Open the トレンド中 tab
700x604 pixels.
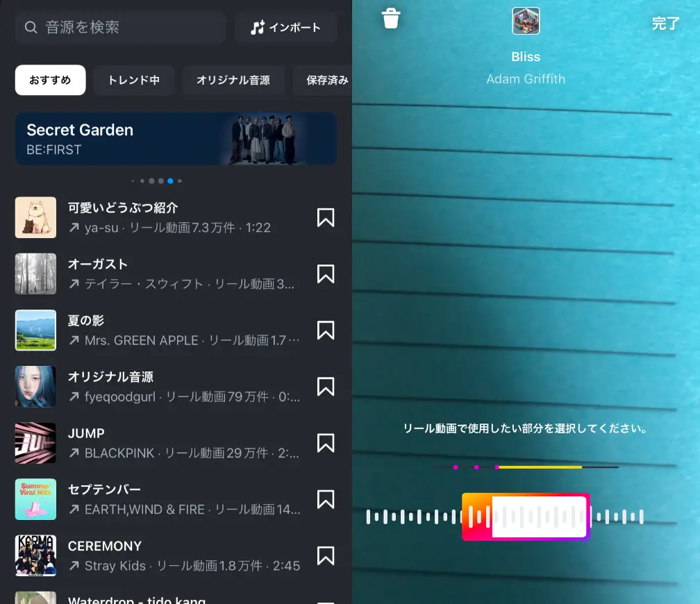pyautogui.click(x=133, y=80)
